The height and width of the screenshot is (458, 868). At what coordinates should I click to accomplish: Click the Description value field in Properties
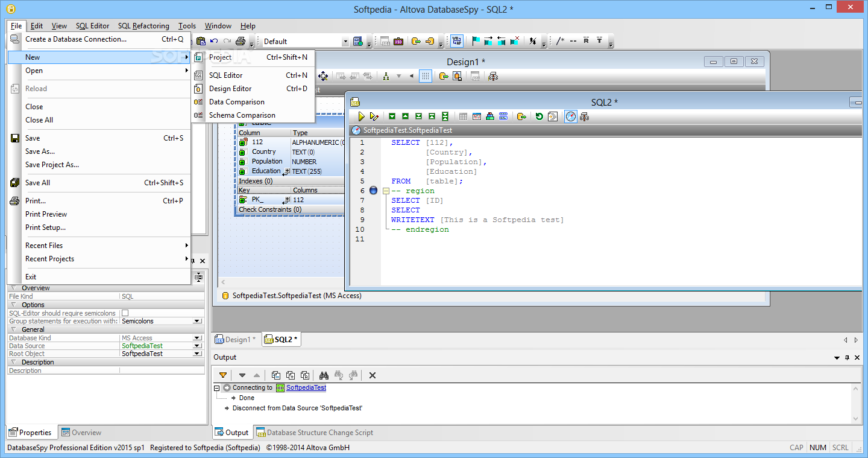point(162,371)
